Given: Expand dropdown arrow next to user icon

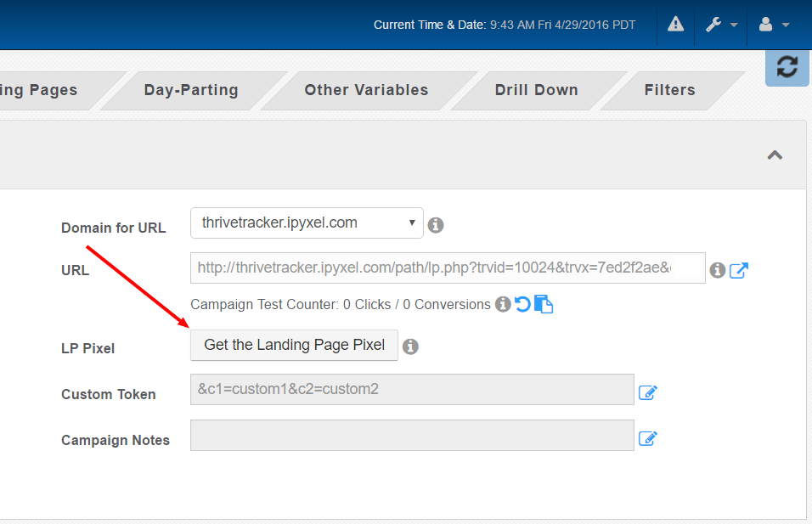Looking at the screenshot, I should 786,25.
